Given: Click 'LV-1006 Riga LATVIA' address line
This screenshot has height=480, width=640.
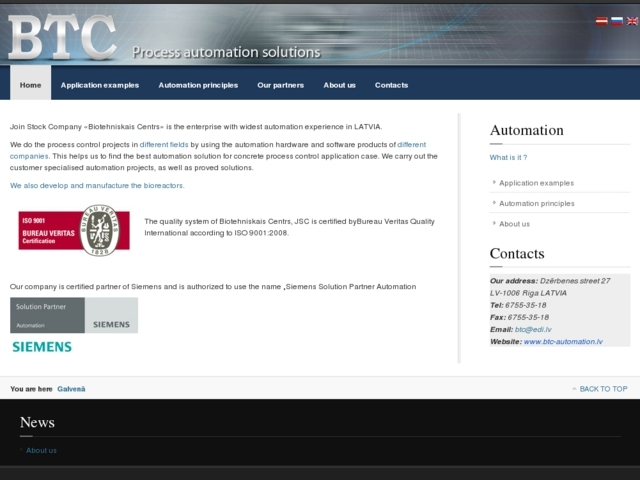Looking at the screenshot, I should 528,293.
